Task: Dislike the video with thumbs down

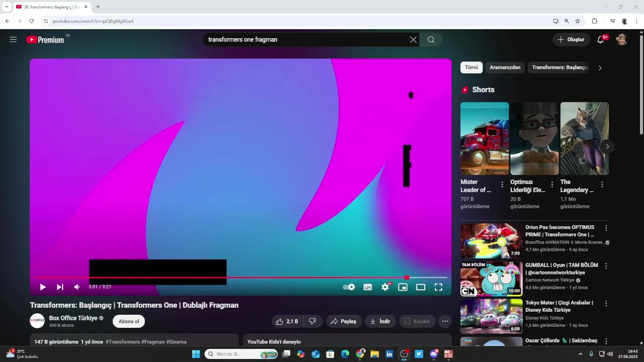Action: pos(312,321)
